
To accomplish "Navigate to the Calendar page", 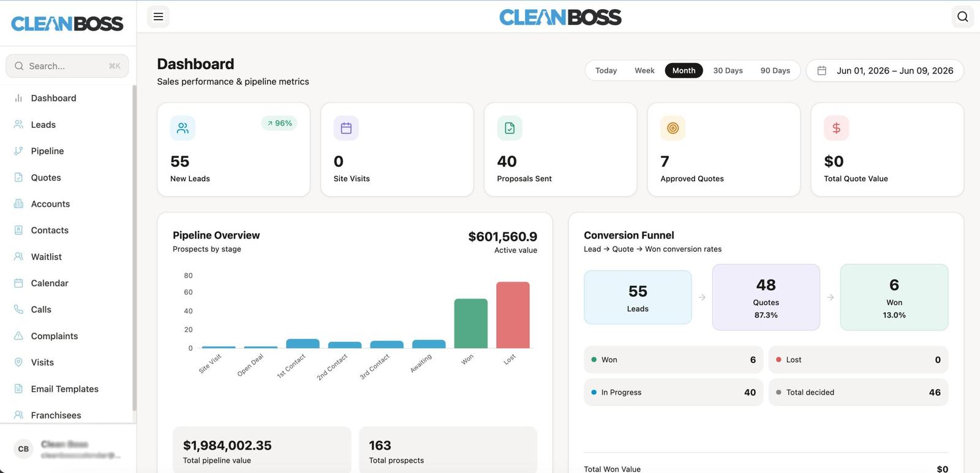I will click(67, 283).
